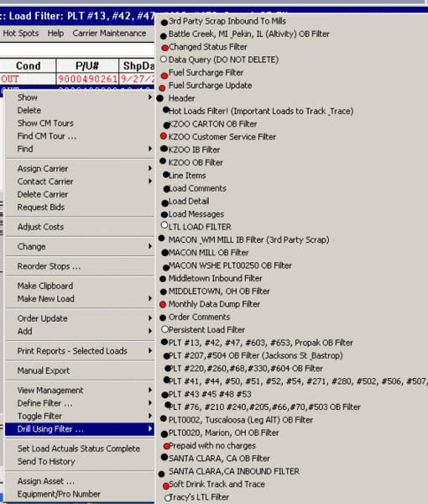Viewport: 428px width, 504px height.
Task: Click the P/U# column header
Action: (x=87, y=66)
